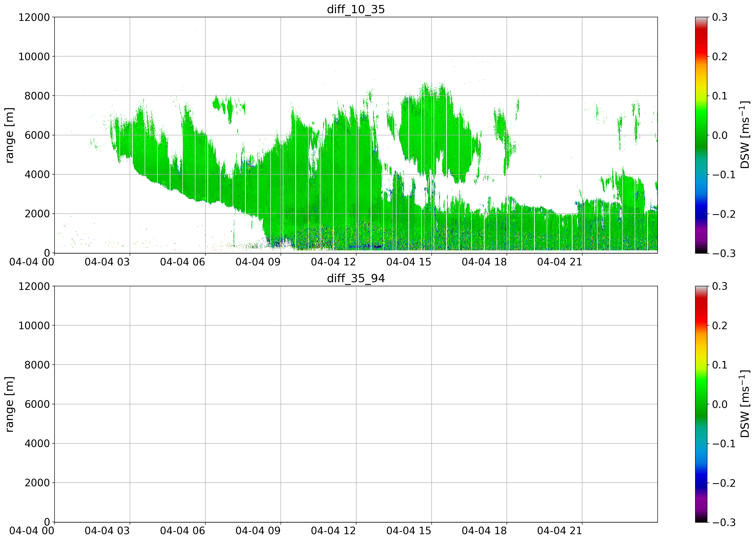
Task: Click the diff_10_35 plot title
Action: click(x=356, y=9)
